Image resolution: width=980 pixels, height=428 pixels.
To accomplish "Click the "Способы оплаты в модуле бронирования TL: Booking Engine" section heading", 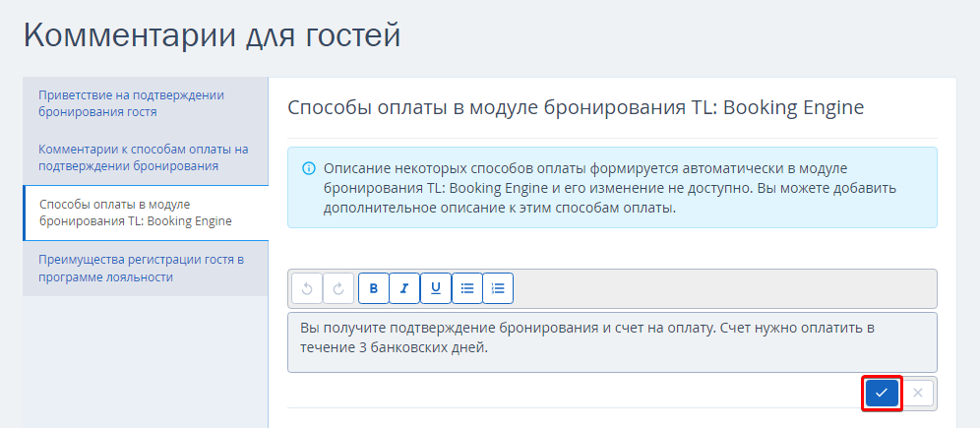I will pos(576,107).
